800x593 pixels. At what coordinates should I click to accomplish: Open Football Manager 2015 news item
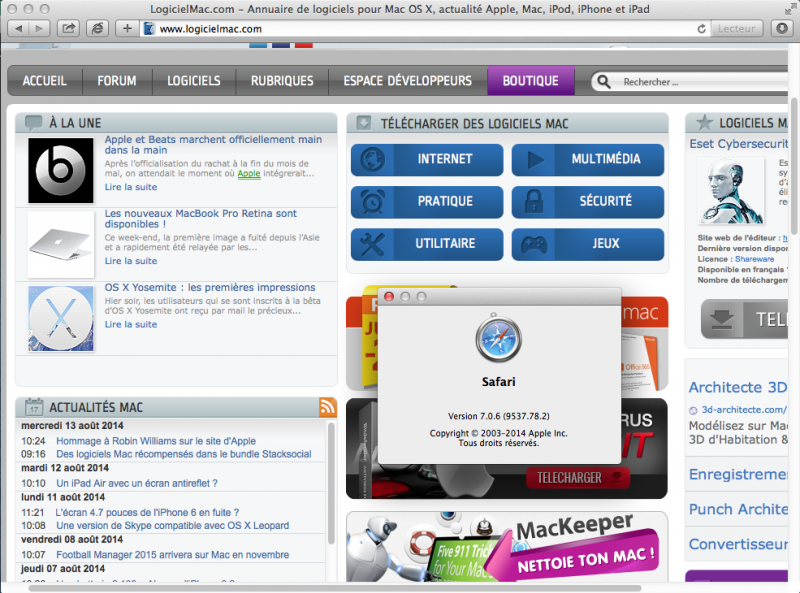click(x=172, y=555)
